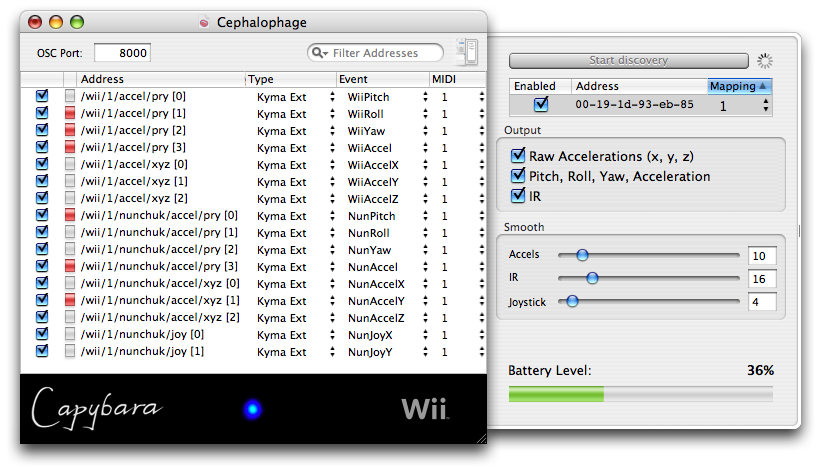This screenshot has width=826, height=467.
Task: Click the window resize grip corner
Action: click(481, 438)
